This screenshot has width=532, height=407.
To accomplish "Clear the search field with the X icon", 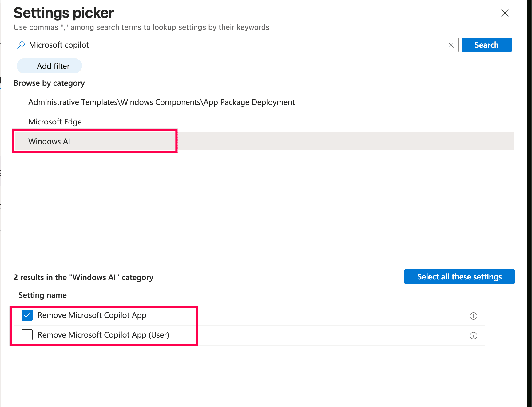I will tap(451, 45).
